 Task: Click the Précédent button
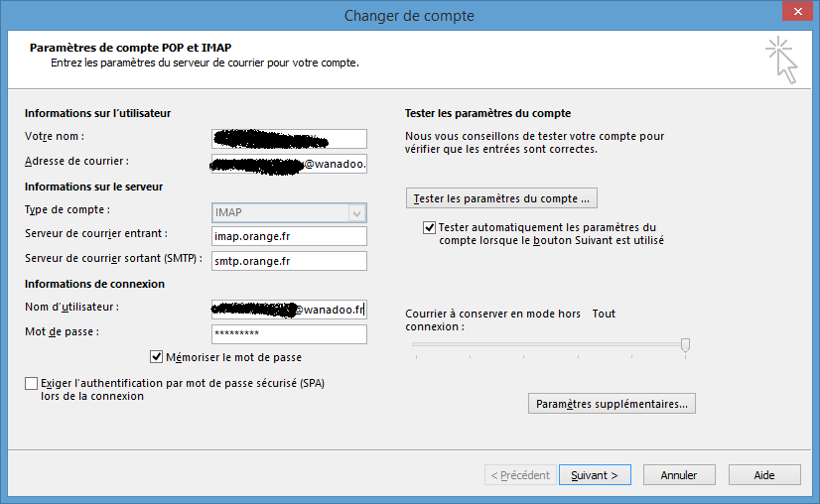[520, 475]
